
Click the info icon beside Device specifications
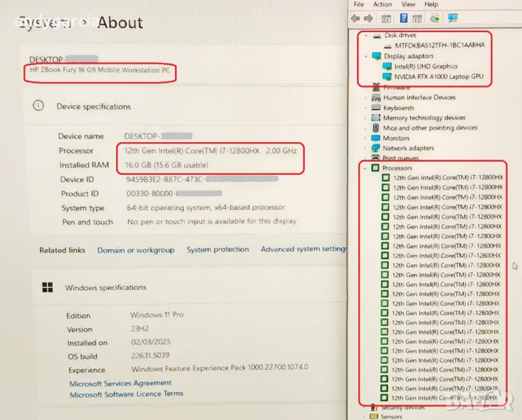click(38, 106)
